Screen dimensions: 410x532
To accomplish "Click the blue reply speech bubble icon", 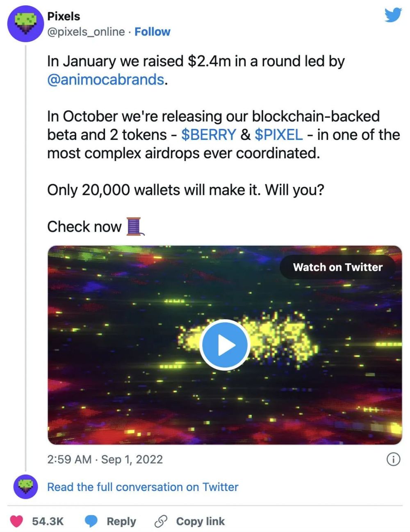I will [x=91, y=521].
